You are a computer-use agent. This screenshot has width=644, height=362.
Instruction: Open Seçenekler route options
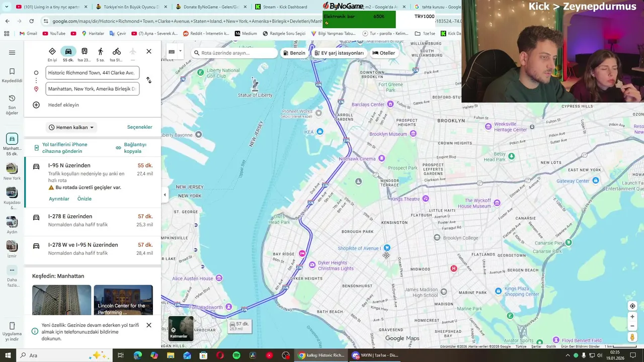tap(139, 127)
